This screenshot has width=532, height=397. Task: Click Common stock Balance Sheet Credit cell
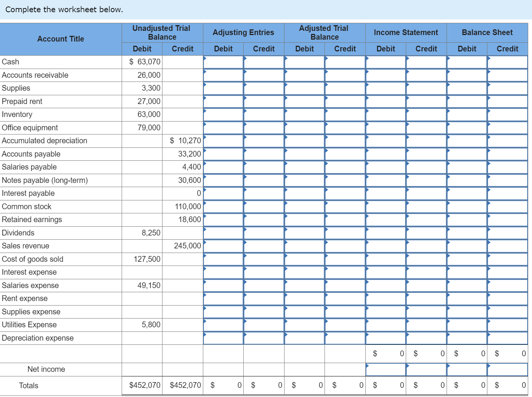508,207
